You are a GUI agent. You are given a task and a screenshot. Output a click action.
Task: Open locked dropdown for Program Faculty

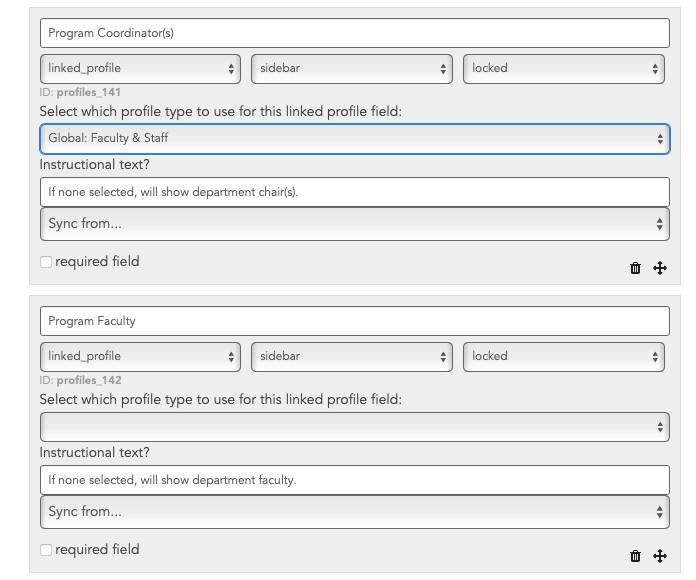(x=564, y=357)
